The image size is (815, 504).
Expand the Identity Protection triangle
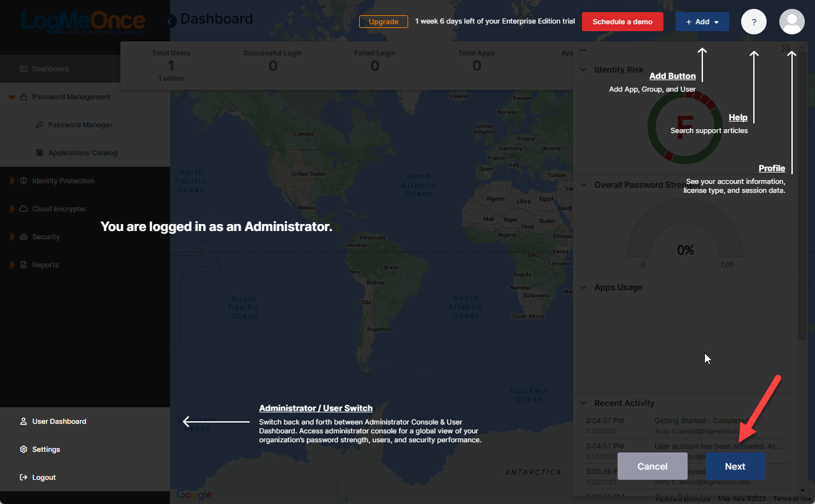[x=12, y=181]
